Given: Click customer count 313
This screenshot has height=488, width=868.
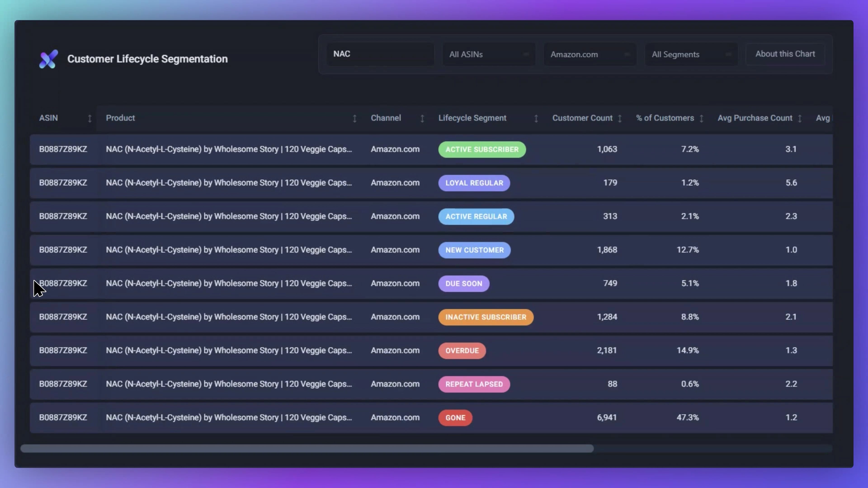Looking at the screenshot, I should [610, 216].
